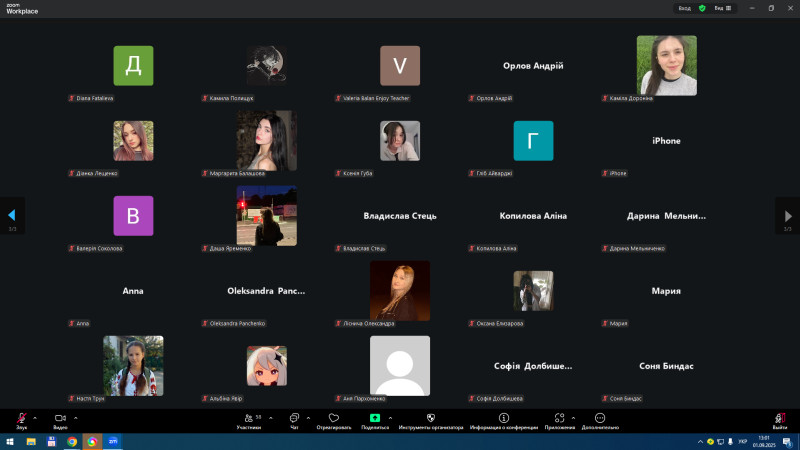Open the Chat panel
Image resolution: width=800 pixels, height=450 pixels.
(x=295, y=418)
